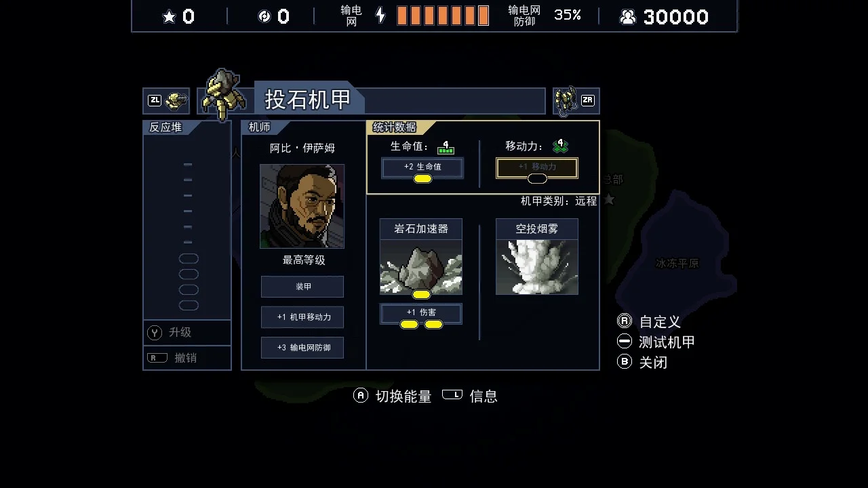Click the grid power bar segments
868x488 pixels.
(x=443, y=16)
